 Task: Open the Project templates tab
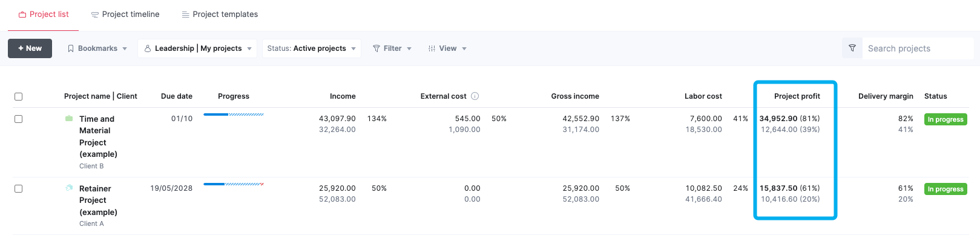220,15
